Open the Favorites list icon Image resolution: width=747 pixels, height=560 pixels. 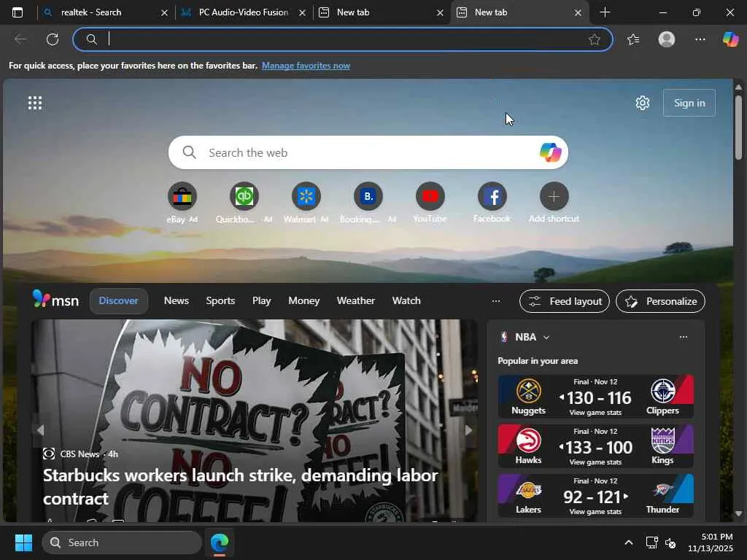pyautogui.click(x=633, y=39)
